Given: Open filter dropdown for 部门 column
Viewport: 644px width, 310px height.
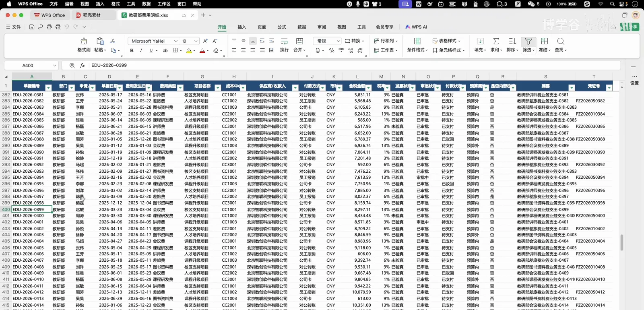Looking at the screenshot, I should 72,88.
